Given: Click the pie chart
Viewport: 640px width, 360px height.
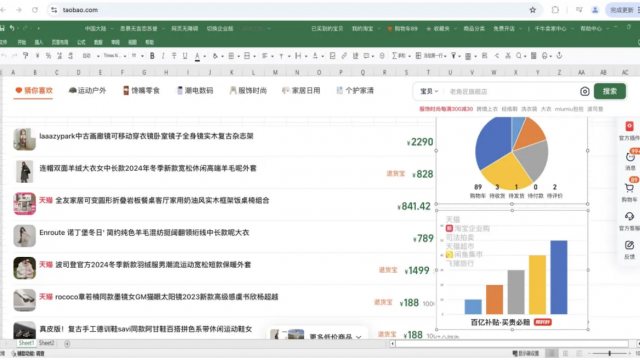Looking at the screenshot, I should (x=511, y=152).
